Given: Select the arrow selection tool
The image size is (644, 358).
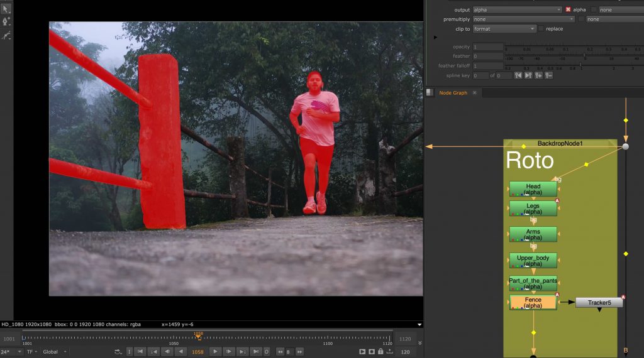Looking at the screenshot, I should (6, 8).
